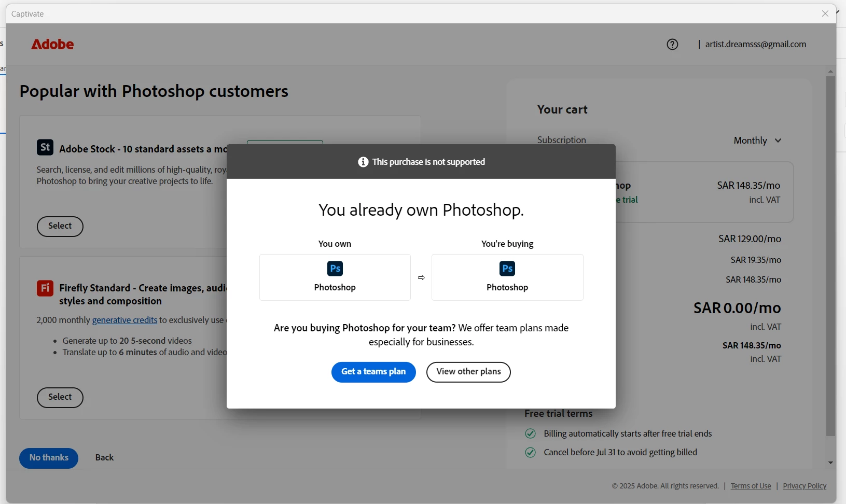Click the checkmark beside Cancel before Jul 31
The image size is (846, 504).
point(530,452)
